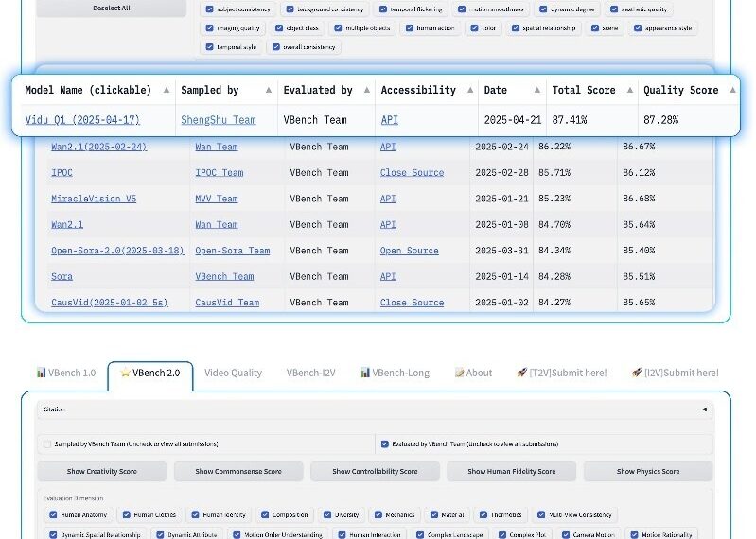Open the Vidu Q1 (2025-04-17) model link
This screenshot has width=756, height=539.
click(82, 120)
